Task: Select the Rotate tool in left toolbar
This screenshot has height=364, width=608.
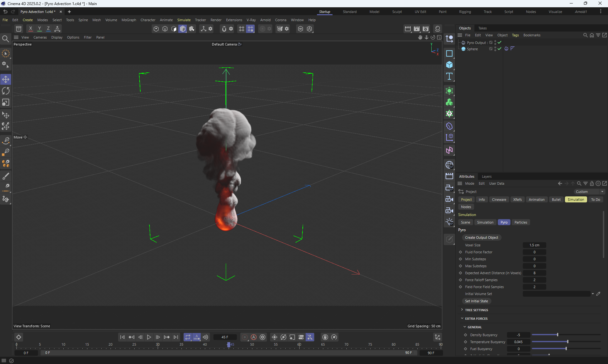Action: pyautogui.click(x=6, y=91)
